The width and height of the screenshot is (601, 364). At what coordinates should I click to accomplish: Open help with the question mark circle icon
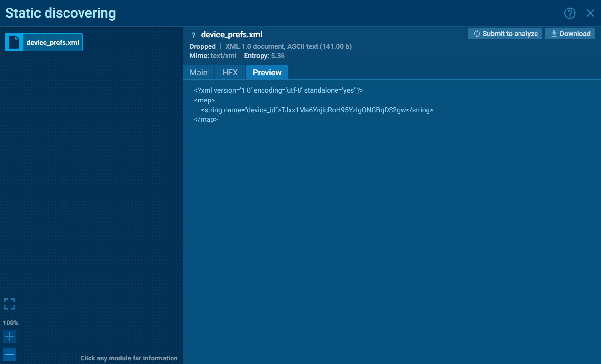tap(570, 13)
